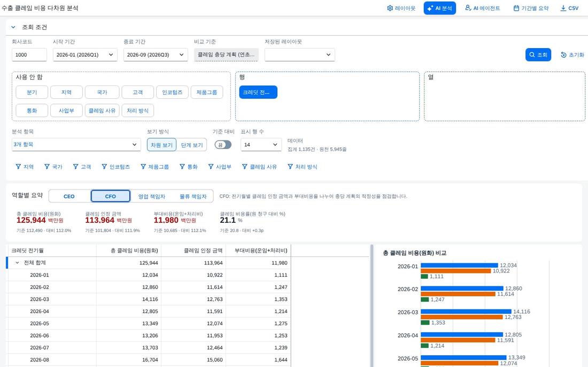
Task: Switch to the 영업 책임자 tab
Action: pyautogui.click(x=151, y=196)
